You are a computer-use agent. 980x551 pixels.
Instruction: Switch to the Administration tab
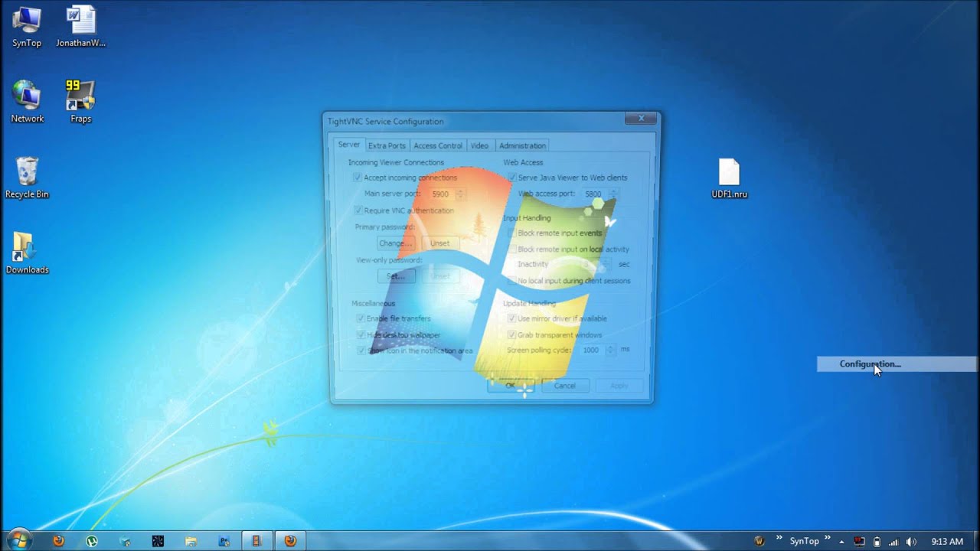click(522, 145)
